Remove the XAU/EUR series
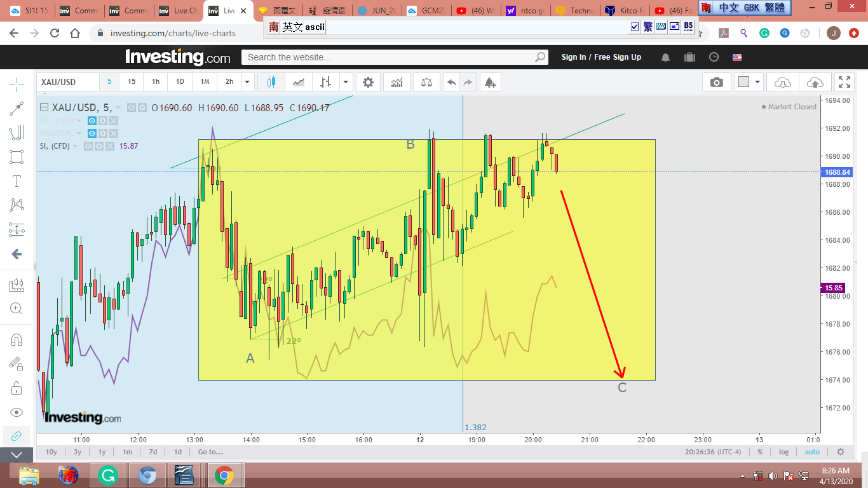Screen dimensions: 868x488 point(114,133)
